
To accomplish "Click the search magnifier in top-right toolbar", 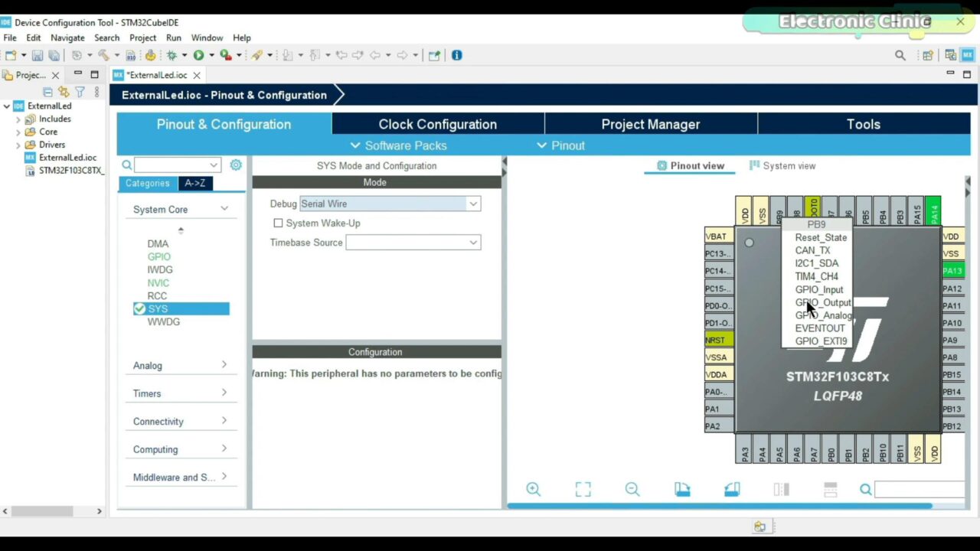I will (900, 55).
